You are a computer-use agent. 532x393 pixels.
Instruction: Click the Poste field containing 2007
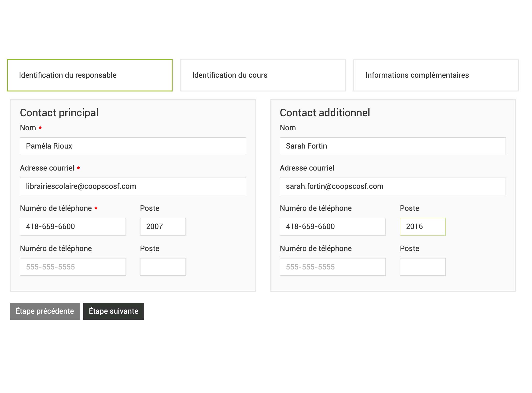coord(163,226)
